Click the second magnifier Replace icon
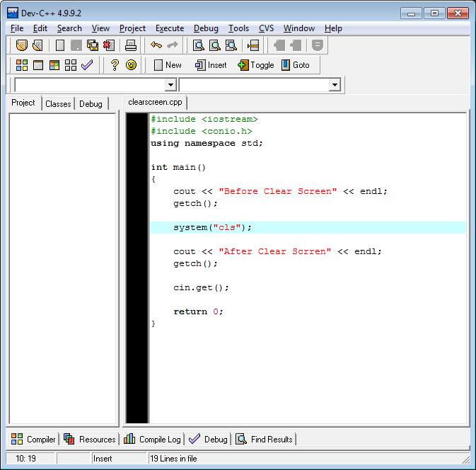 point(215,45)
